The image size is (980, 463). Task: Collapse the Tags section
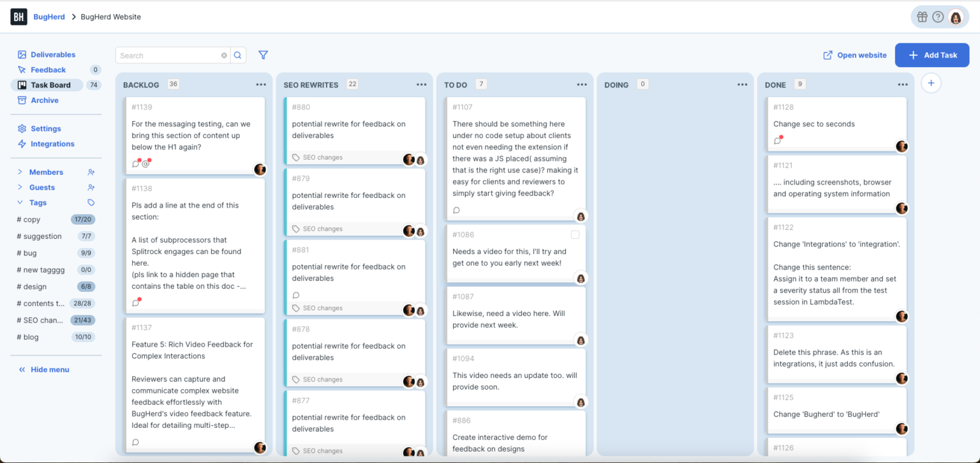(x=20, y=202)
